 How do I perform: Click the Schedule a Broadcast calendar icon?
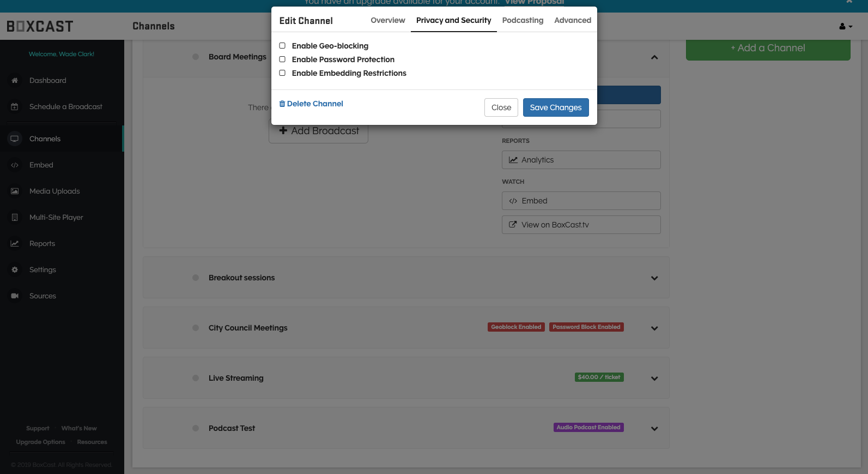click(15, 107)
